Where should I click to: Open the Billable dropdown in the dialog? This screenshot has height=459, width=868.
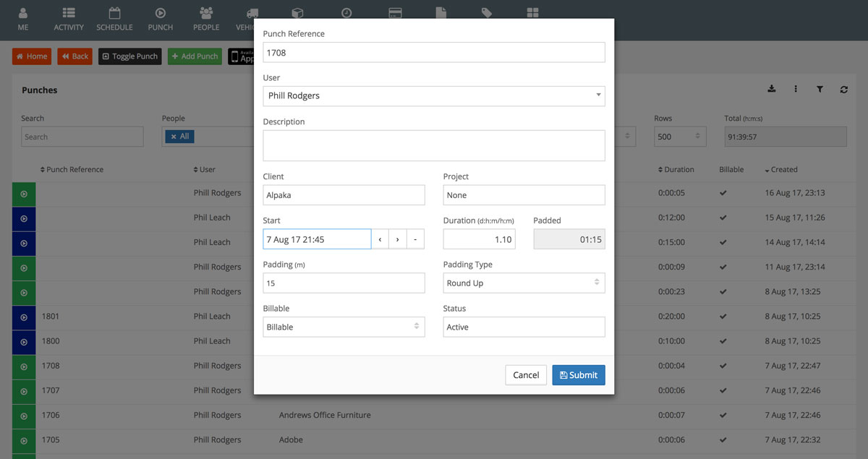point(344,327)
